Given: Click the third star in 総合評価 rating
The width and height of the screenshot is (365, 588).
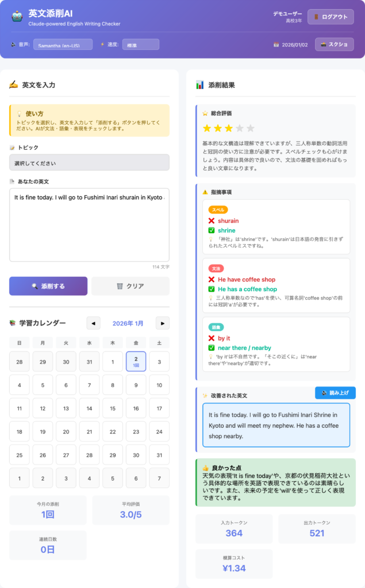Looking at the screenshot, I should (x=229, y=128).
